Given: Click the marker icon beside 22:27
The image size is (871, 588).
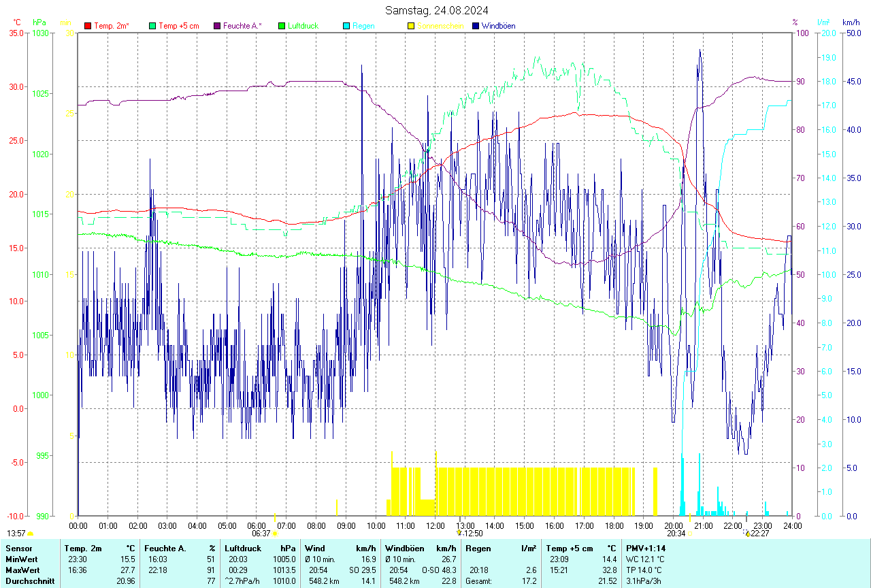Looking at the screenshot, I should coord(748,534).
